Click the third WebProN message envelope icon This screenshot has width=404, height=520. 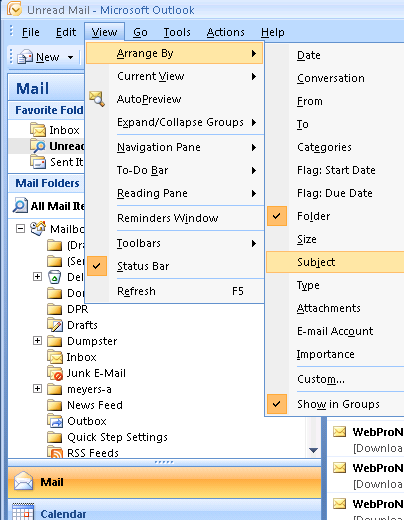[340, 504]
